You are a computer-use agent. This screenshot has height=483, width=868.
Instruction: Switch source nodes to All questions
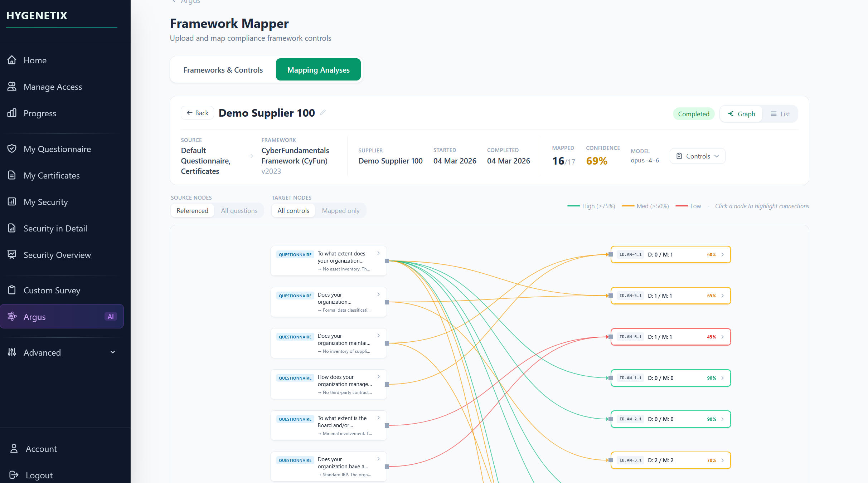click(x=239, y=211)
